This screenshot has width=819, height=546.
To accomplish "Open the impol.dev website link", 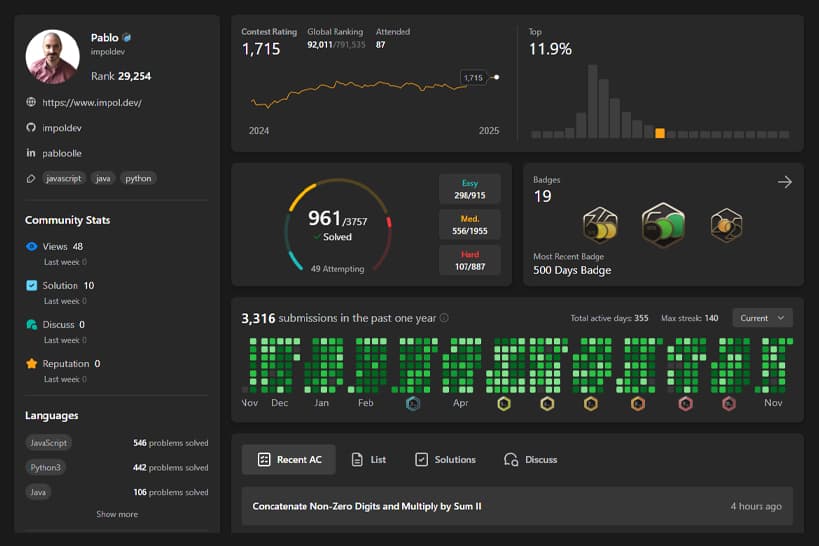I will click(93, 102).
